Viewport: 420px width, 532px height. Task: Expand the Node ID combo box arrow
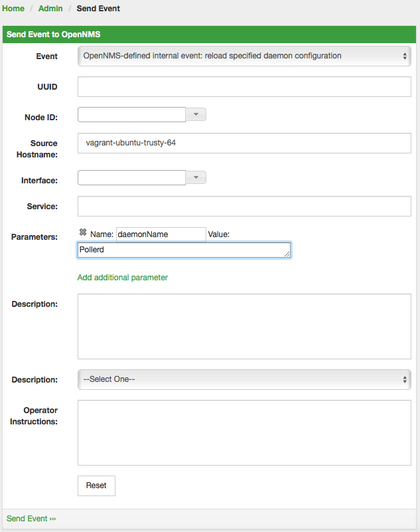click(196, 115)
